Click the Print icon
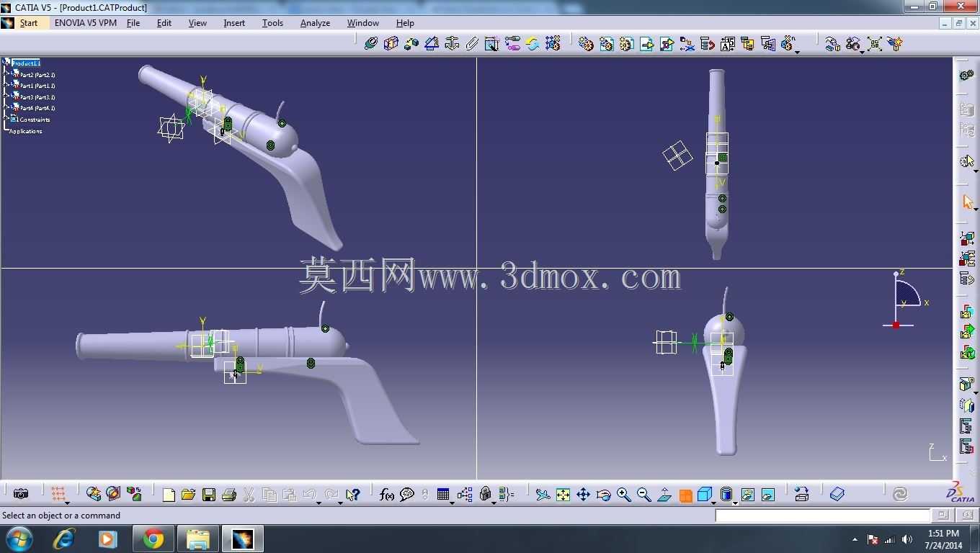This screenshot has width=980, height=553. pyautogui.click(x=229, y=495)
